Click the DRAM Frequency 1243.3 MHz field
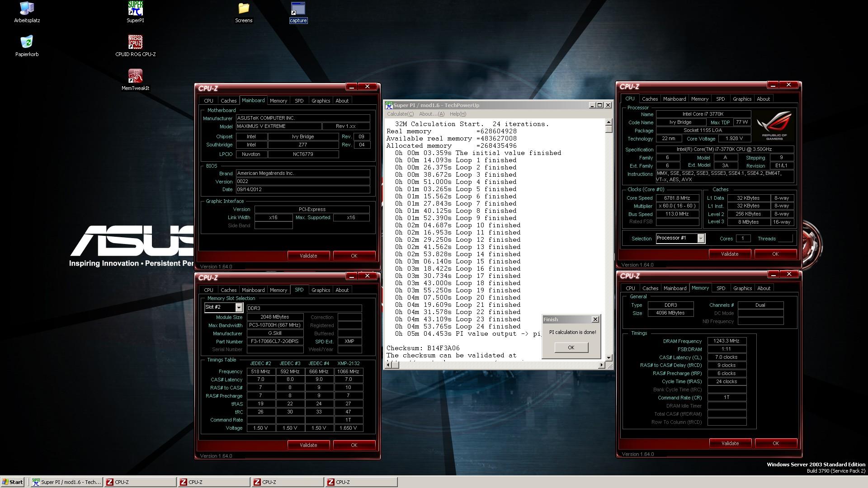 (x=726, y=341)
